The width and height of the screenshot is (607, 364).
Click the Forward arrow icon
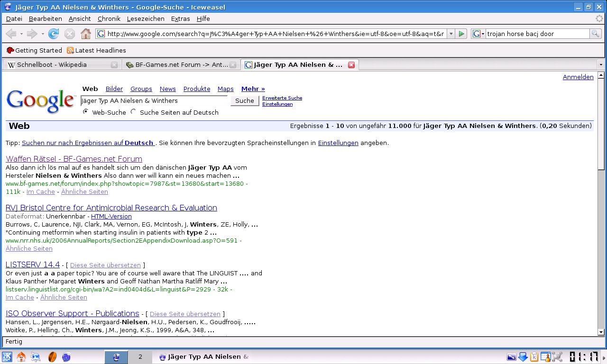pos(32,34)
